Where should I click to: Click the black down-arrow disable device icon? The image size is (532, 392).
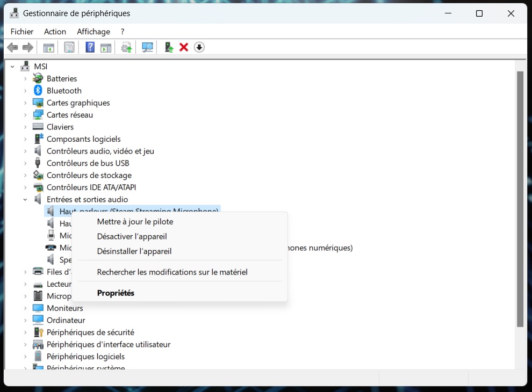(199, 47)
